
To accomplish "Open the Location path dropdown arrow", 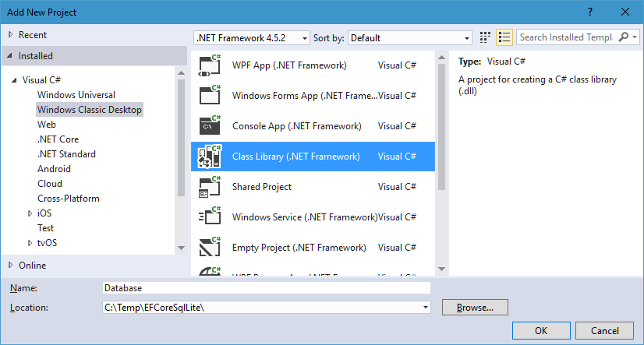I will point(426,308).
